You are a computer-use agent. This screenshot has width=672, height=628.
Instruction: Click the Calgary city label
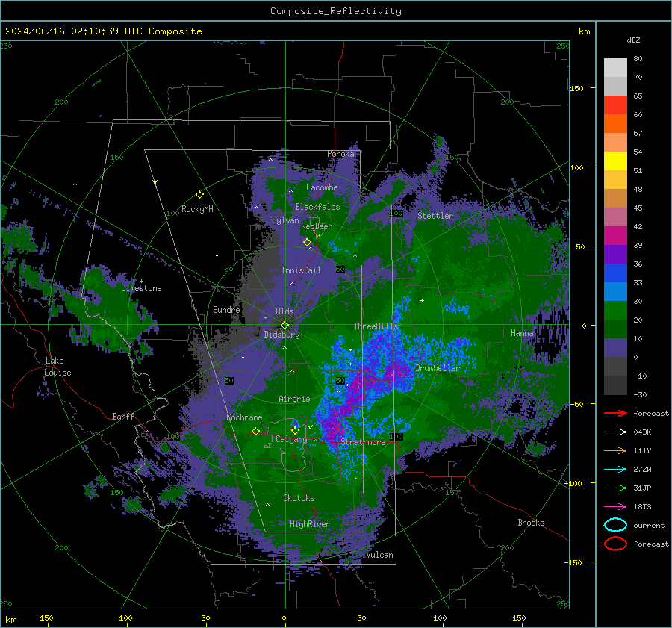coord(291,439)
